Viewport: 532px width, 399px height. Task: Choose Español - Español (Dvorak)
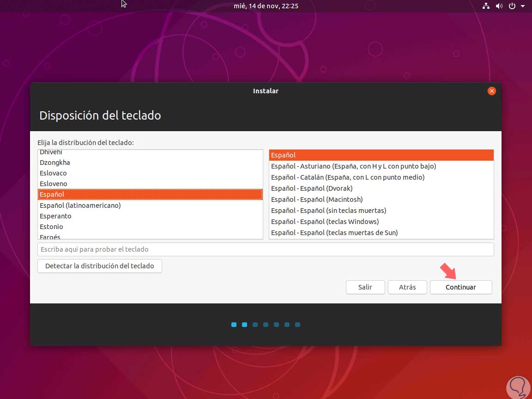tap(381, 188)
